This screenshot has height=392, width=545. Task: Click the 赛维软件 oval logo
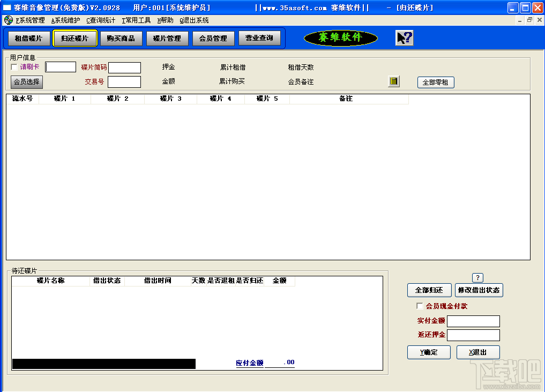(341, 38)
